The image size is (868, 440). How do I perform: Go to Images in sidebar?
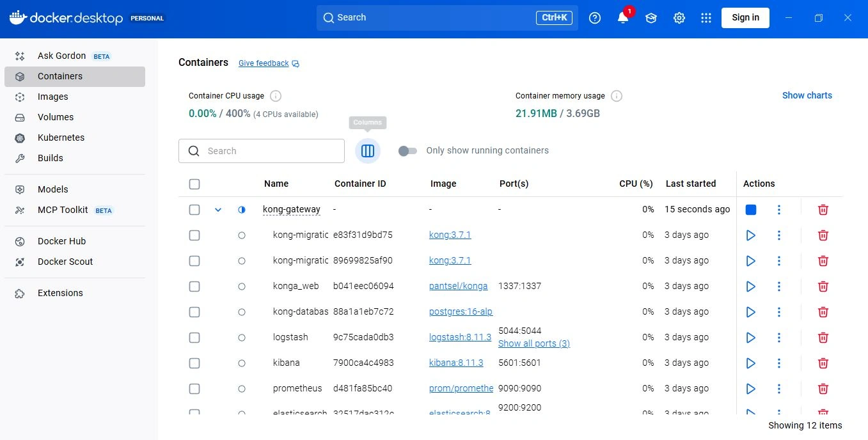[75, 97]
